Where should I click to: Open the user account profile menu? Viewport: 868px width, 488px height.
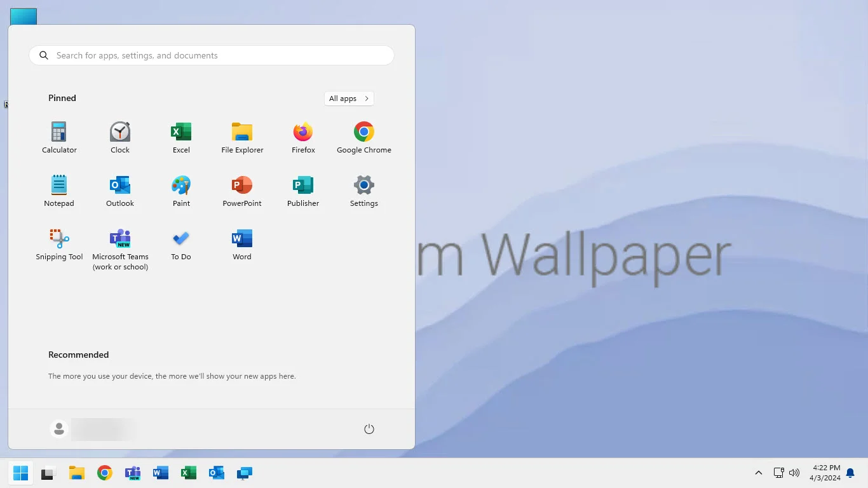point(93,430)
